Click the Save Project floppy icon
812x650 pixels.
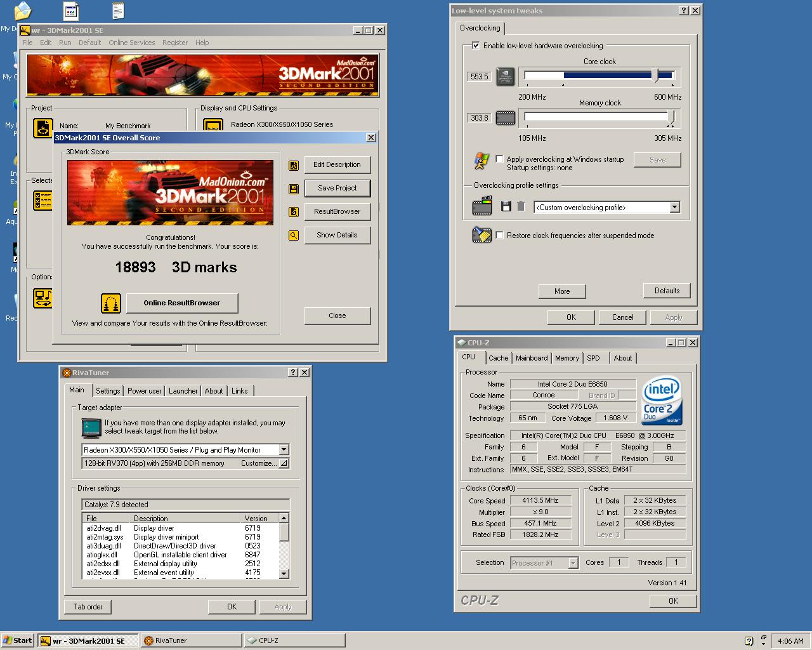[x=294, y=189]
